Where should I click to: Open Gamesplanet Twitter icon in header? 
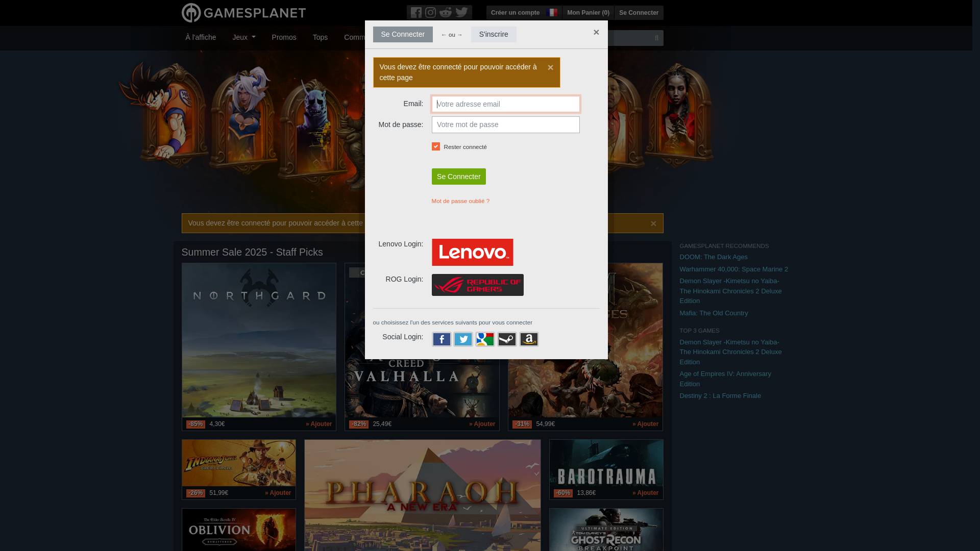point(461,12)
